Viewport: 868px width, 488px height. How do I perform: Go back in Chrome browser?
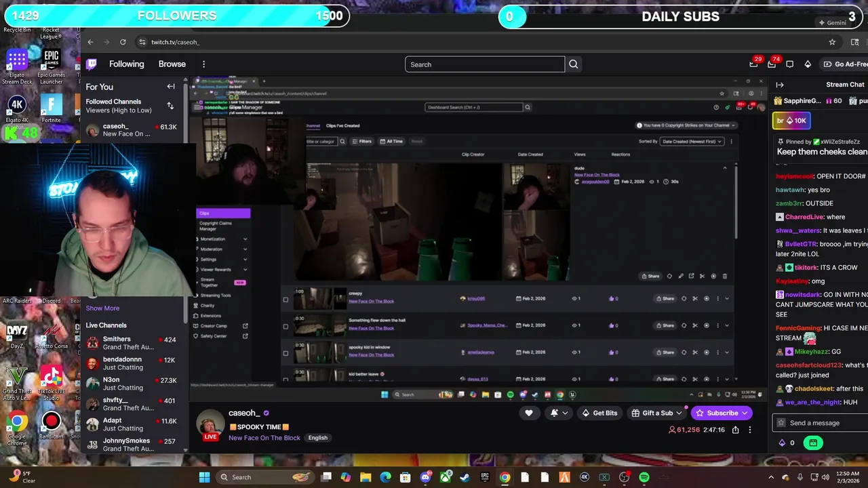coord(90,42)
